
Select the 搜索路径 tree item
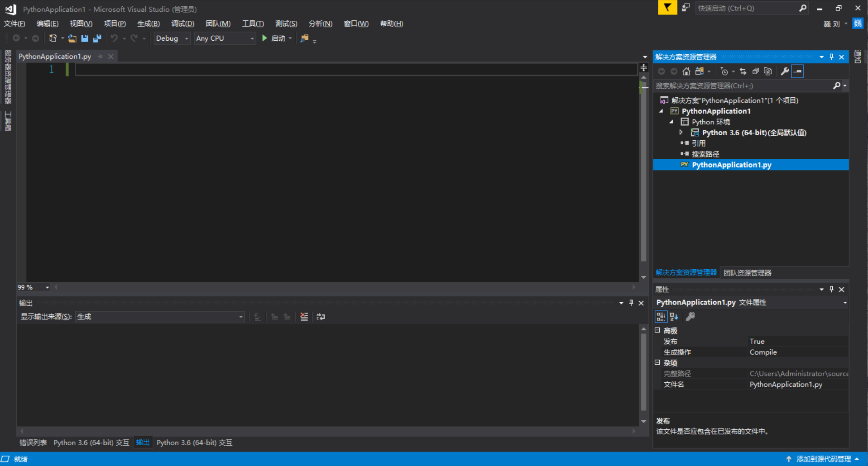point(705,154)
